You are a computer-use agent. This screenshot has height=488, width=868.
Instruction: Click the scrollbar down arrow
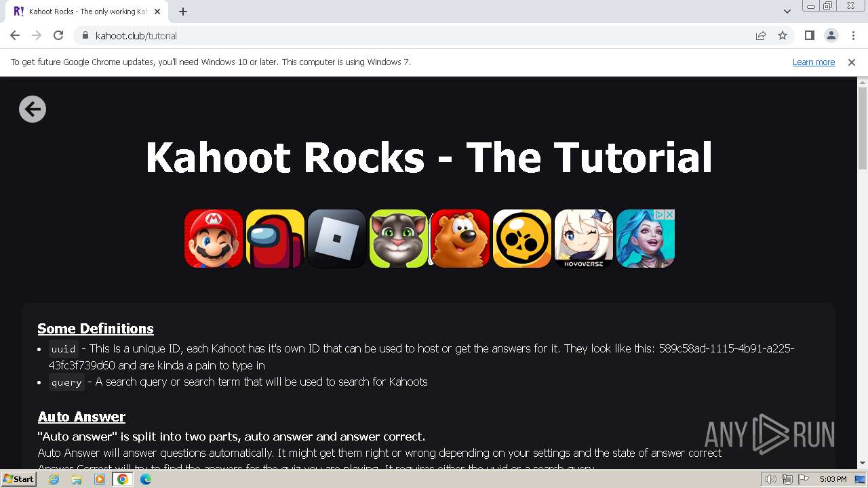(x=863, y=464)
